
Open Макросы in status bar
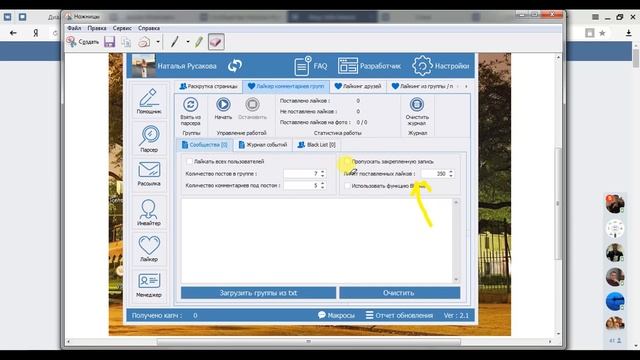pos(336,315)
